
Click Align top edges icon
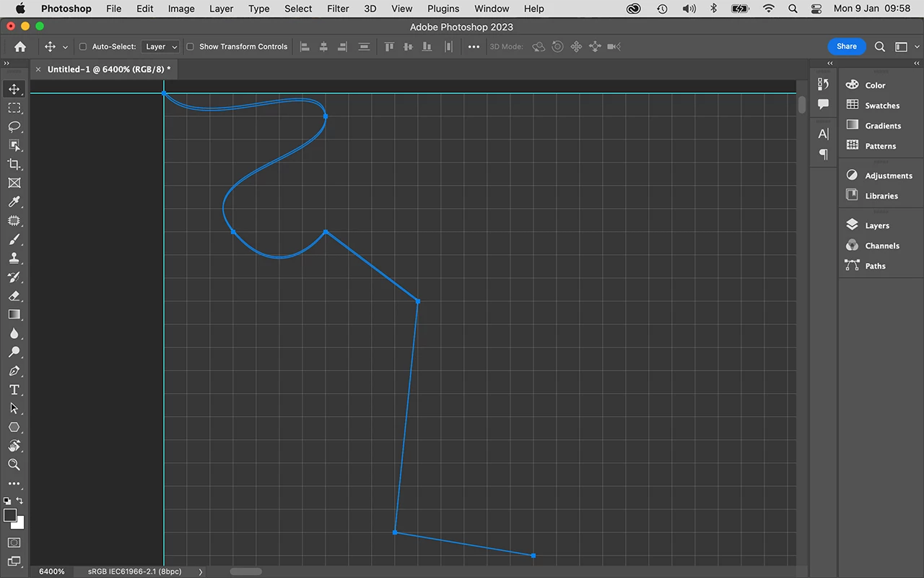point(389,46)
